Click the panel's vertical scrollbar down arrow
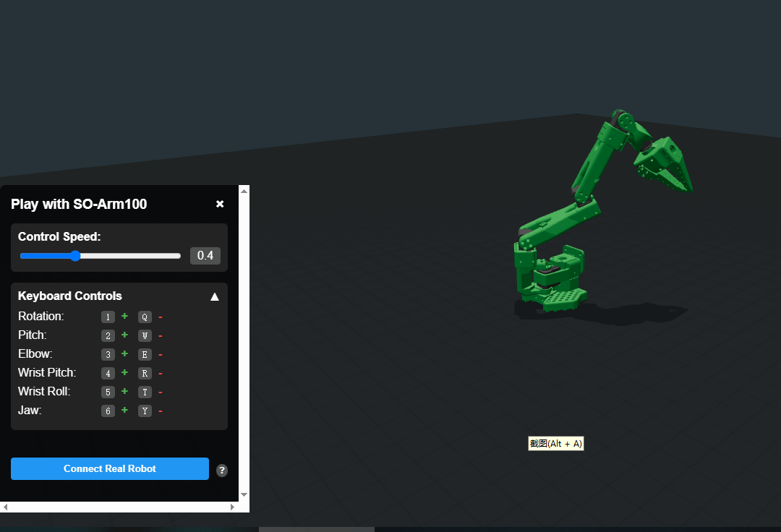 (244, 495)
